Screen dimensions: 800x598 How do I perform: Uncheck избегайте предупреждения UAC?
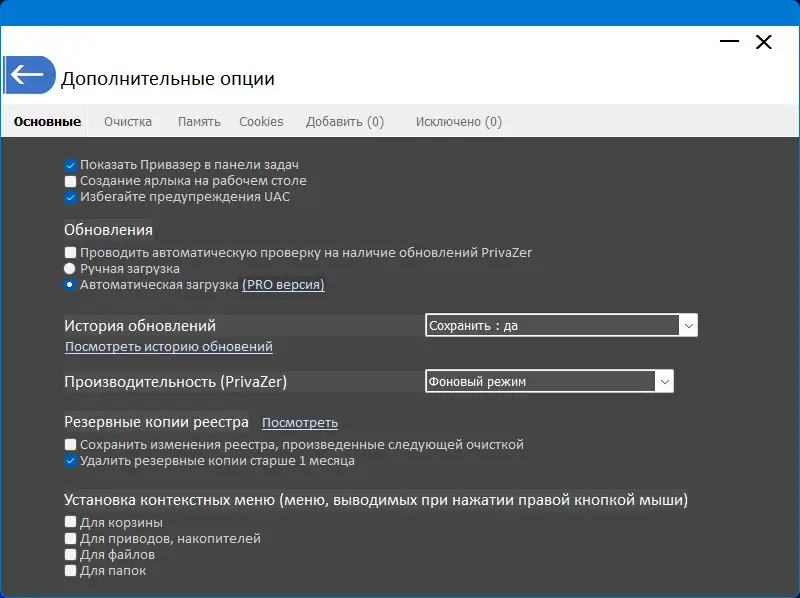(69, 197)
